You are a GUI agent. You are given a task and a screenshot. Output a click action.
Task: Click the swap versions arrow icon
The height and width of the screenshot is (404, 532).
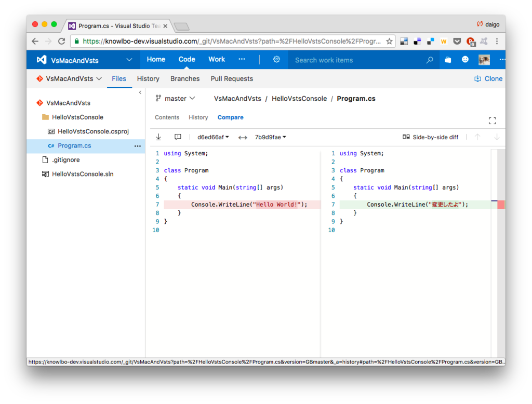[x=243, y=138]
